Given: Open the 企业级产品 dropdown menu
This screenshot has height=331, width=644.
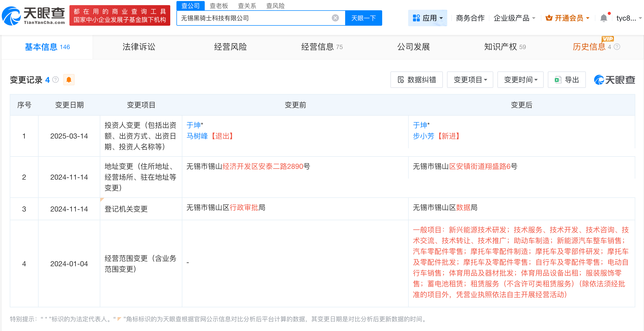Looking at the screenshot, I should click(x=514, y=18).
